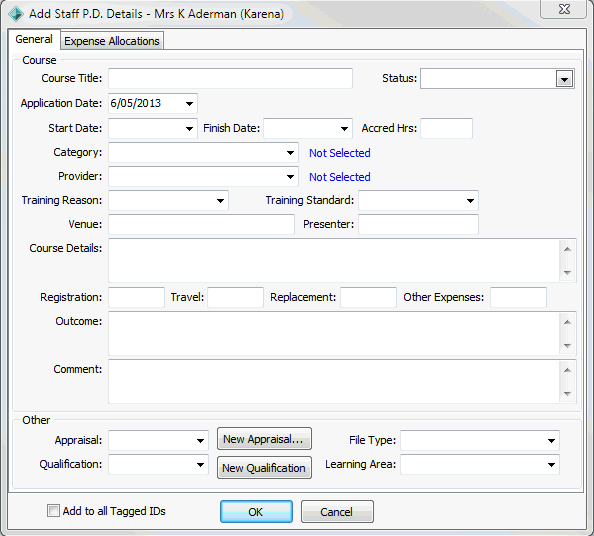Click the Travel cost field
The image size is (594, 536).
click(x=235, y=297)
